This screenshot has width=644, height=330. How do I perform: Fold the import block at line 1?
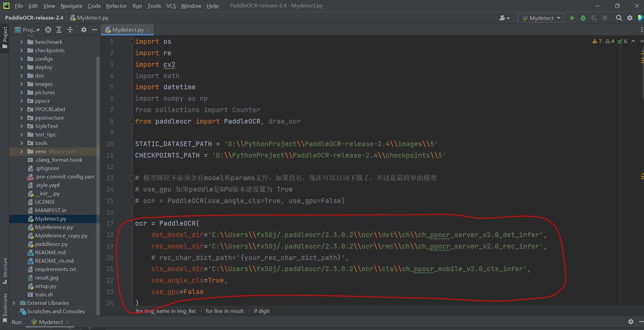132,42
